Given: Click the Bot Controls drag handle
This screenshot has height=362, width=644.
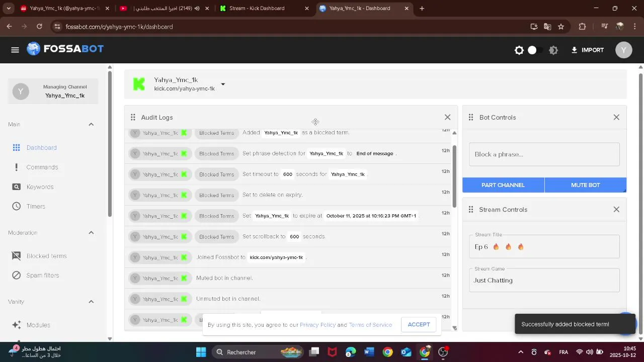Looking at the screenshot, I should pos(471,117).
